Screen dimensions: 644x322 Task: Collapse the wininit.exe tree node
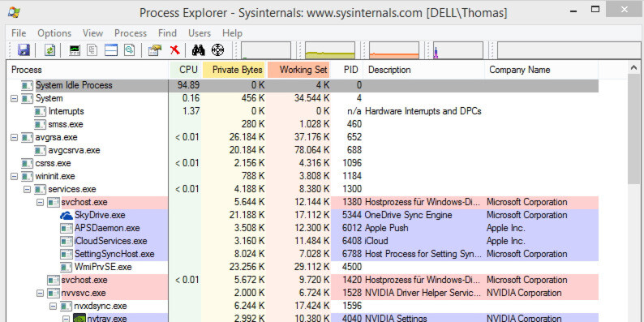coord(15,177)
